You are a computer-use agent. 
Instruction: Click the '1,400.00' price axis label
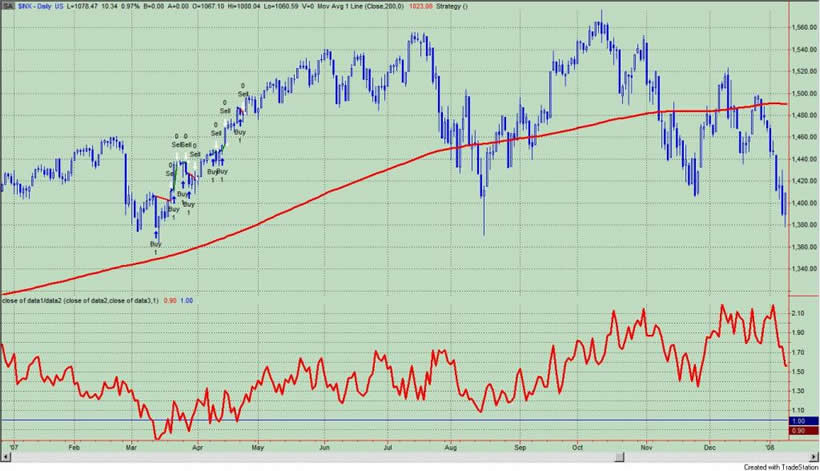tap(804, 203)
